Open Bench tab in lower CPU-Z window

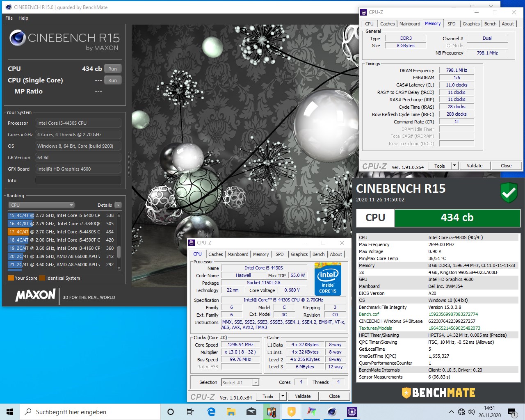[318, 254]
